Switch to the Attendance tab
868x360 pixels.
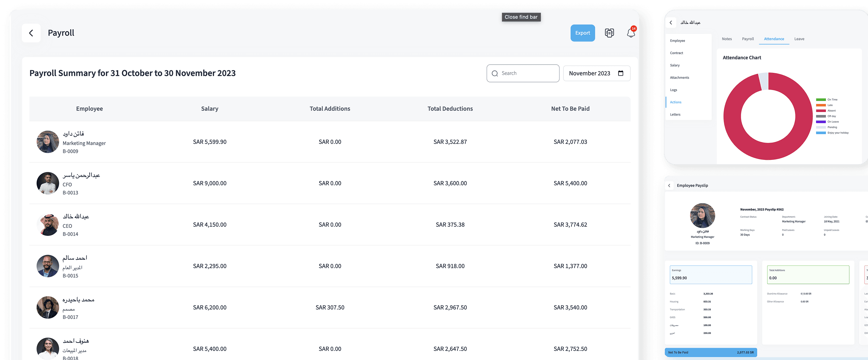[774, 39]
